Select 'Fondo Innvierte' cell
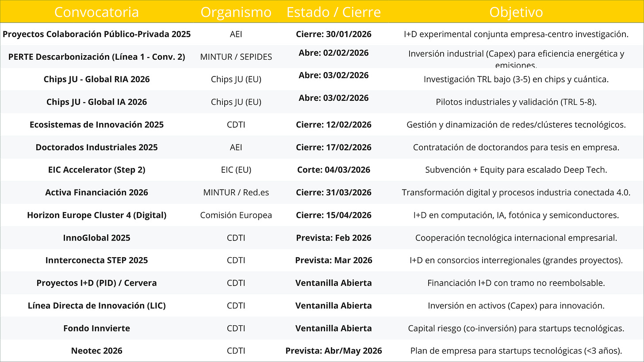The image size is (644, 362). (x=96, y=328)
